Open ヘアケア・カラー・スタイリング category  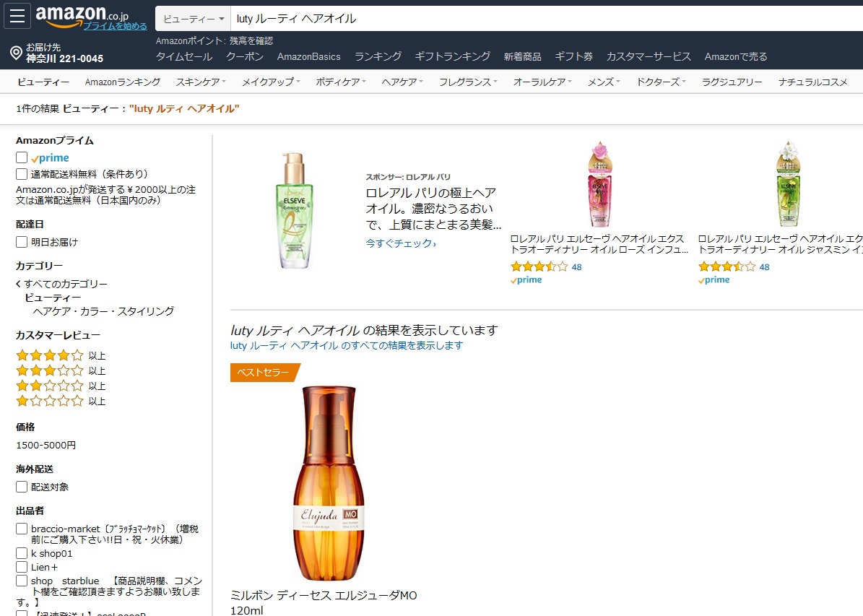tap(103, 311)
